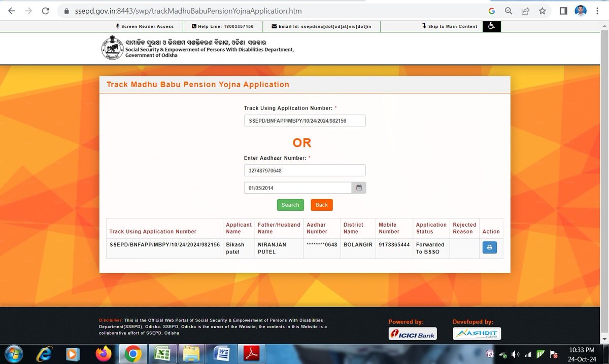Click status Forwarded To BSSO
This screenshot has width=609, height=364.
tap(430, 248)
